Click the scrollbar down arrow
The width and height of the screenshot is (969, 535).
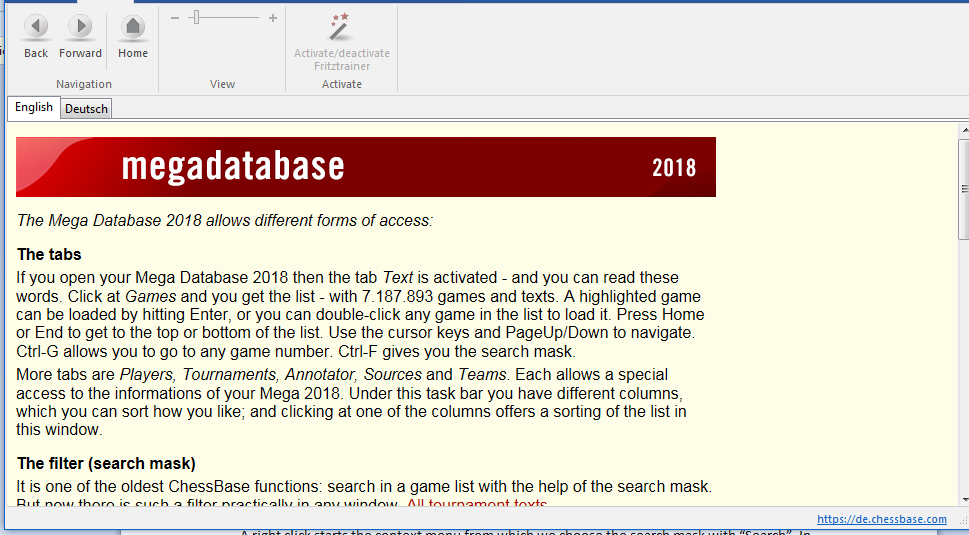[x=964, y=500]
